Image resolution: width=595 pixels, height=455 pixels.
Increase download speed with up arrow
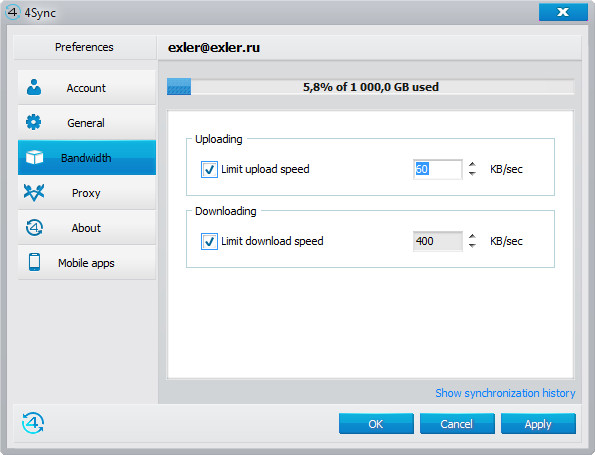472,236
